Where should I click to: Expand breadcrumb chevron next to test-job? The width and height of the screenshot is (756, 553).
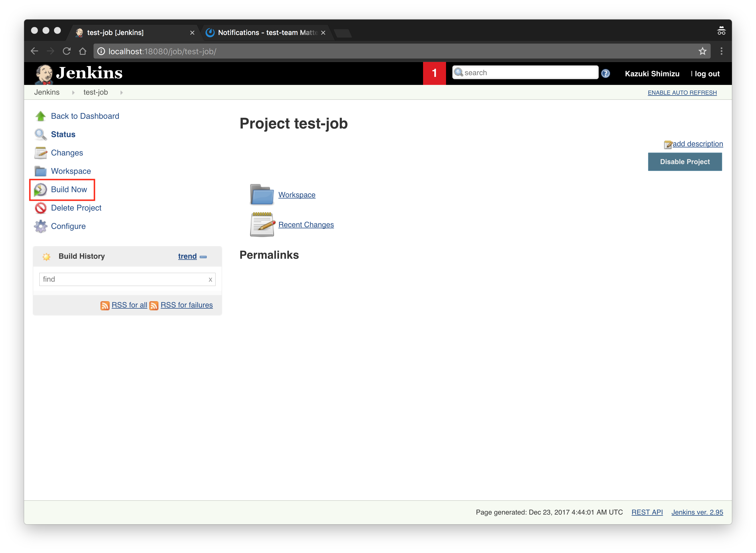[121, 92]
